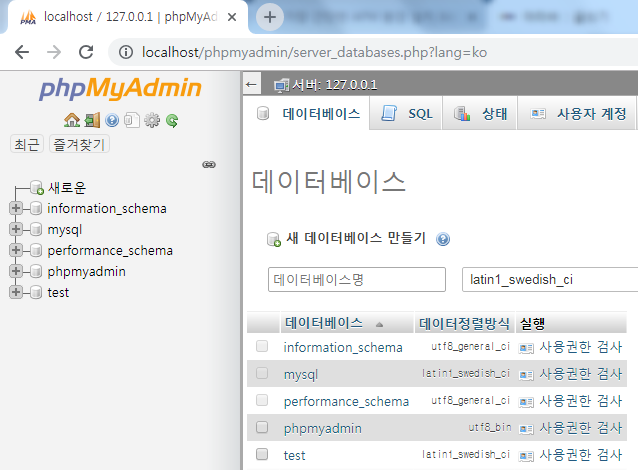Click 사용권한 검사 for test

coord(581,455)
